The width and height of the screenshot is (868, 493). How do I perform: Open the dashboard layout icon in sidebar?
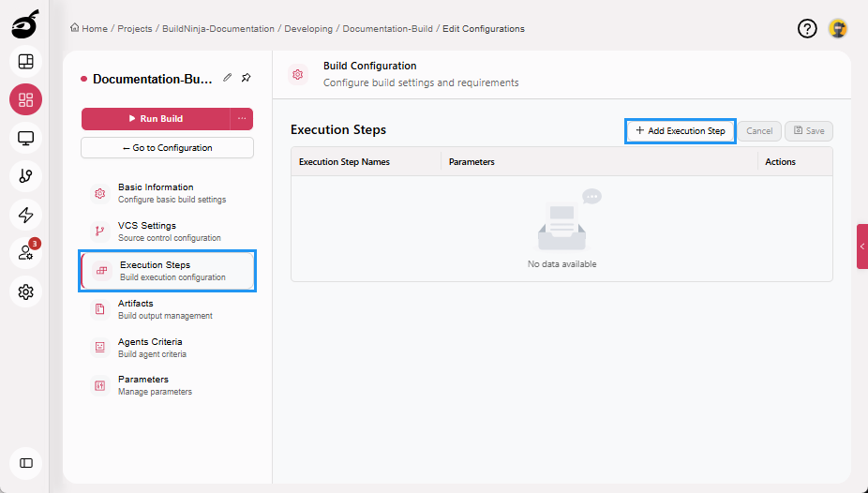click(25, 62)
